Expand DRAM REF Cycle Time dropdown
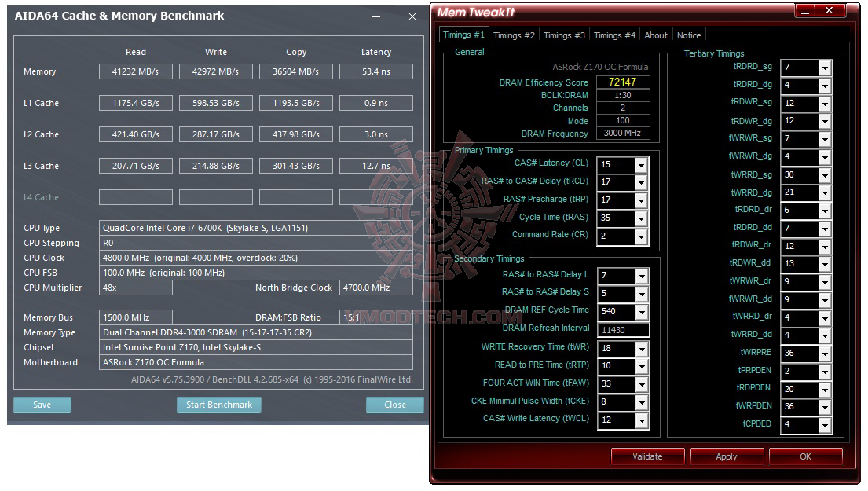This screenshot has width=868, height=491. [642, 312]
